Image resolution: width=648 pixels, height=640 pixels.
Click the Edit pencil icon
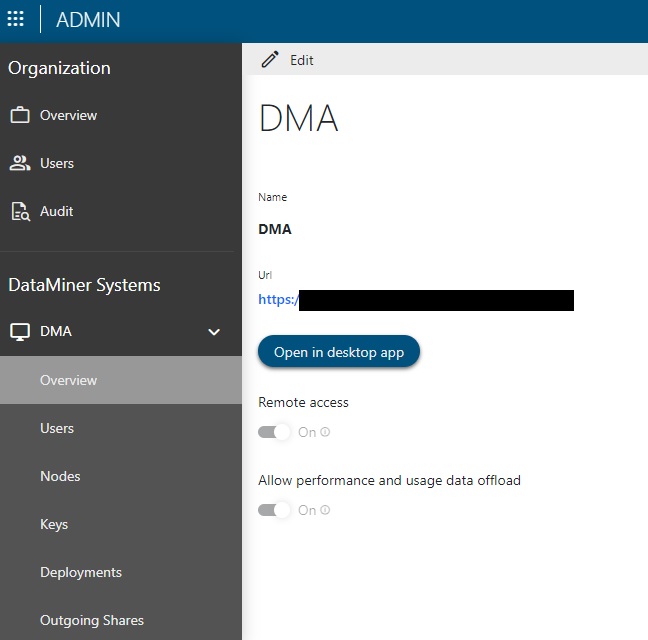(270, 59)
